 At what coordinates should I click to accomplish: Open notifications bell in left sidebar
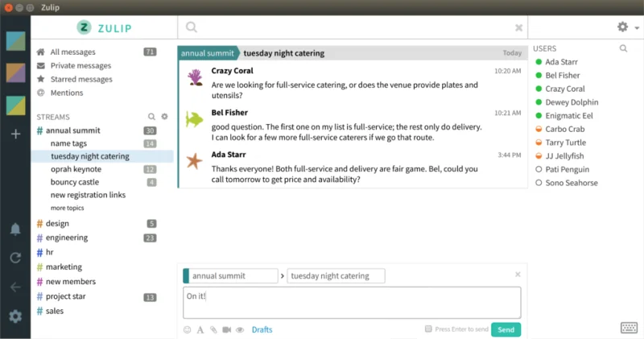pyautogui.click(x=15, y=229)
